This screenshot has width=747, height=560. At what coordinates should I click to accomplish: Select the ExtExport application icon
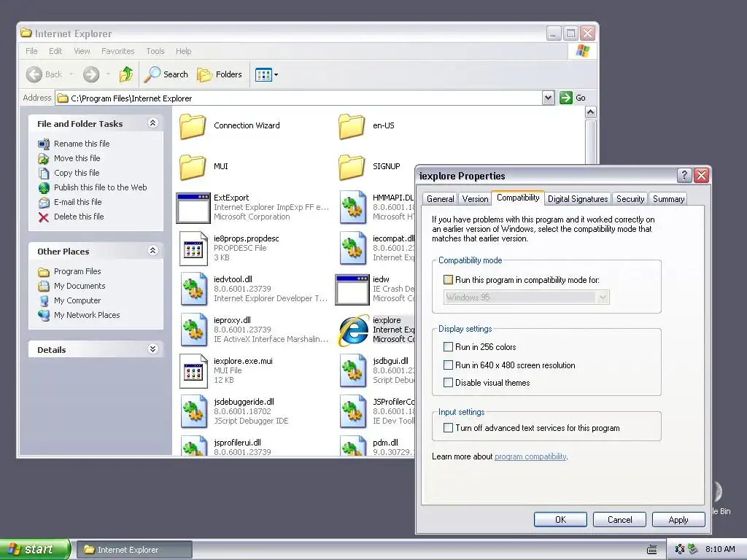coord(193,208)
